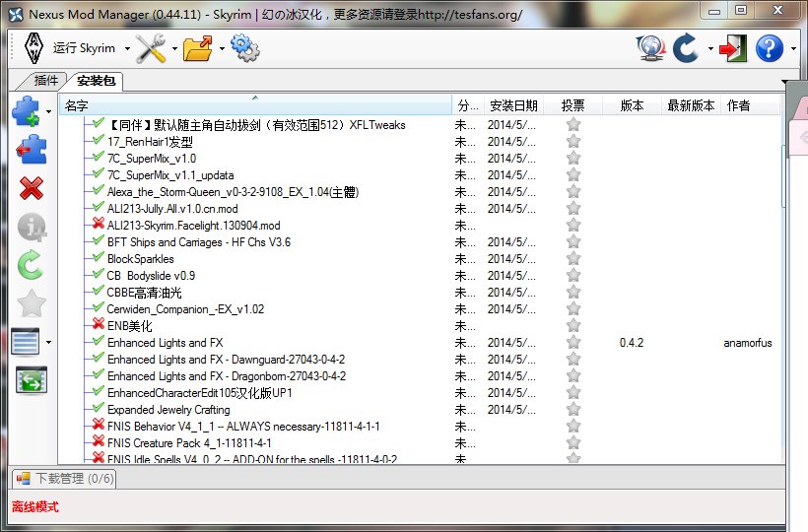Image resolution: width=808 pixels, height=532 pixels.
Task: Open the settings gear in the top toolbar
Action: tap(243, 47)
